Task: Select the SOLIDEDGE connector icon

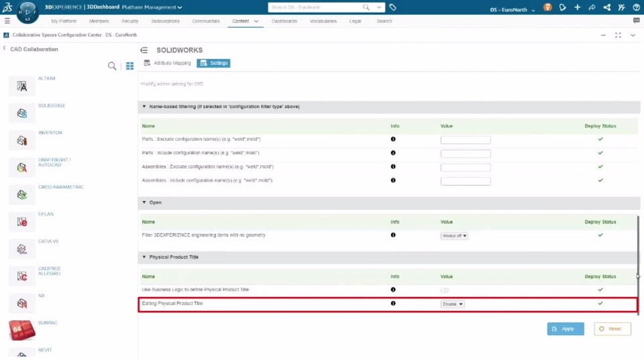Action: tap(21, 113)
